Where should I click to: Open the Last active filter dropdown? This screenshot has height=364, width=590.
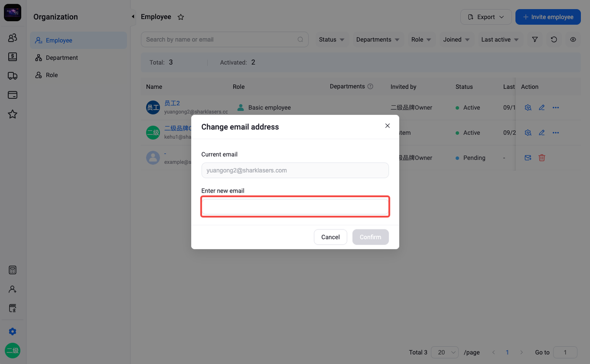click(x=500, y=40)
